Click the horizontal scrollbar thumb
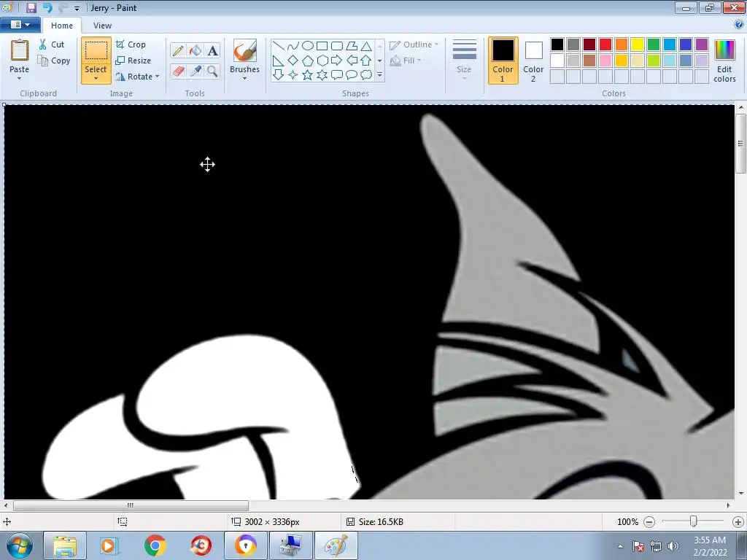 131,505
